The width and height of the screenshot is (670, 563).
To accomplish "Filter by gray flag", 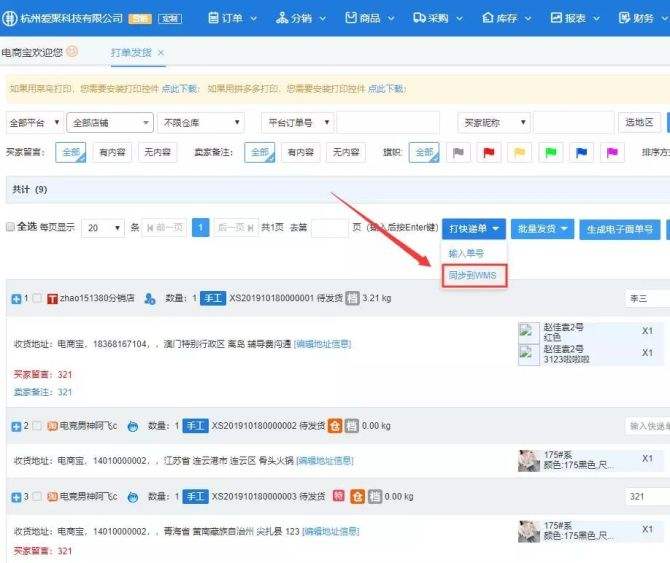I will [x=458, y=152].
